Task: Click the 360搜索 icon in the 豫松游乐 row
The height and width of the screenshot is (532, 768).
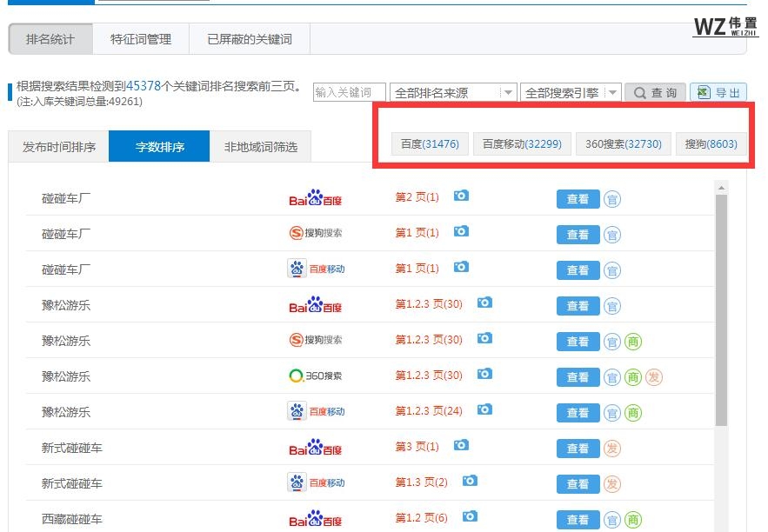Action: tap(314, 376)
